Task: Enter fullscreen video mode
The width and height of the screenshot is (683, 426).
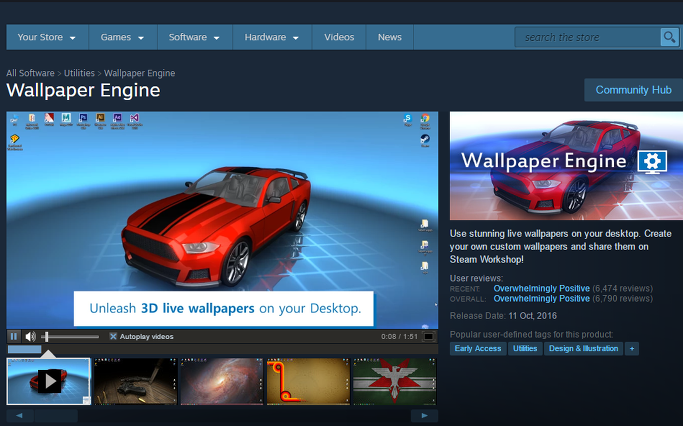Action: (429, 336)
